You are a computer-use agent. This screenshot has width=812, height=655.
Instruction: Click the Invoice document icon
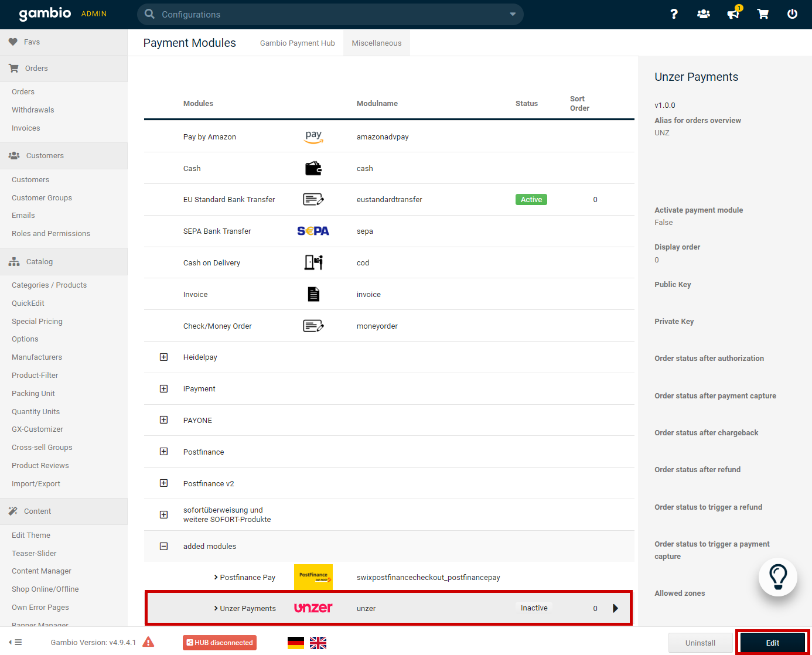point(313,294)
